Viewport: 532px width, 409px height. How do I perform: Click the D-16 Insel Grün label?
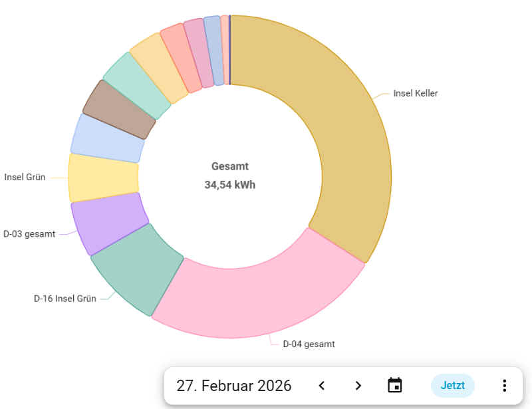tap(65, 299)
